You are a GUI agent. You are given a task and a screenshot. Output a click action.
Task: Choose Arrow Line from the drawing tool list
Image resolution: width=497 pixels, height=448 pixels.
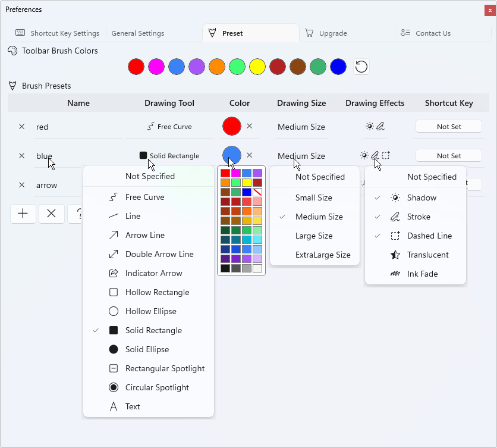pos(149,235)
